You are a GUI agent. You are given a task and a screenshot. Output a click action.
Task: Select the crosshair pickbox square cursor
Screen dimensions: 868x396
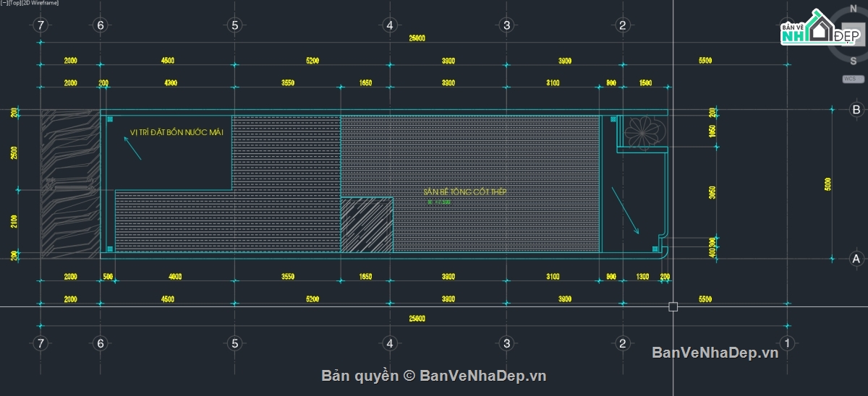pos(673,306)
